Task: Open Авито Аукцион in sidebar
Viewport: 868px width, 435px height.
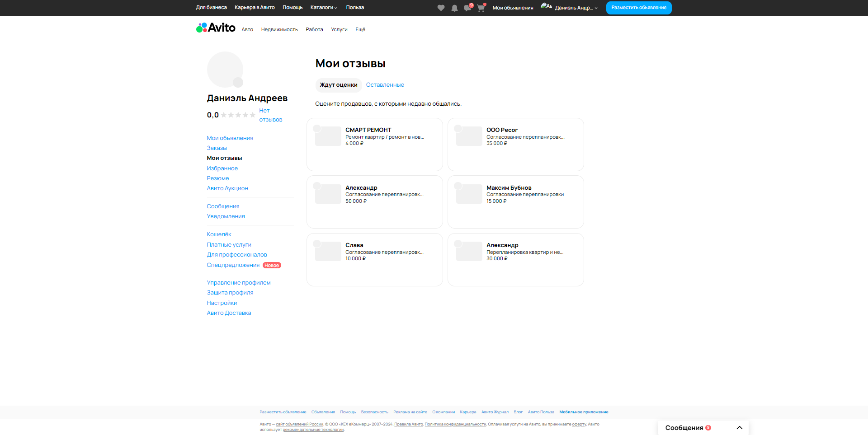Action: click(x=227, y=188)
